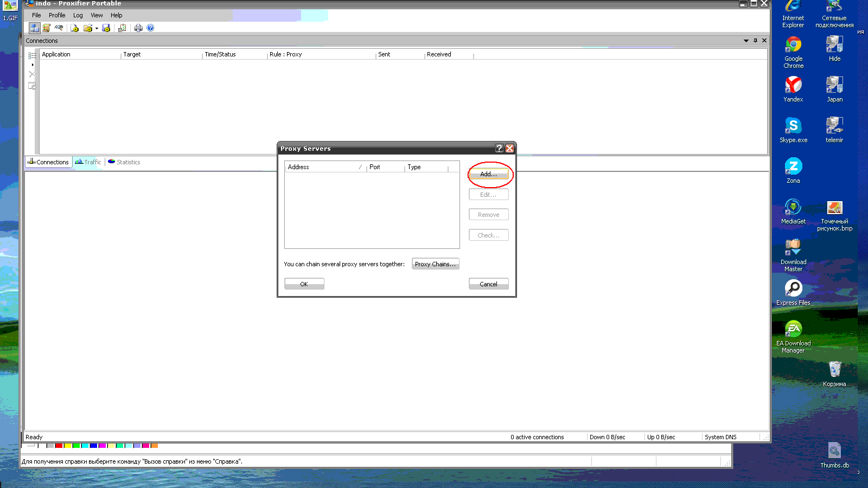Click Add... in Proxy Servers dialog
This screenshot has width=868, height=488.
click(489, 174)
